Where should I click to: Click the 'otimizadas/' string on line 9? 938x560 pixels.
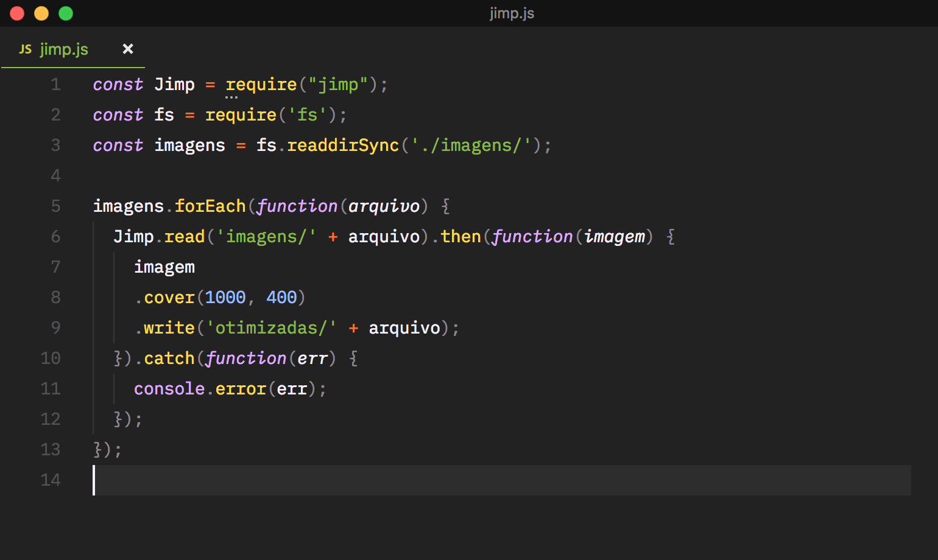coord(272,328)
